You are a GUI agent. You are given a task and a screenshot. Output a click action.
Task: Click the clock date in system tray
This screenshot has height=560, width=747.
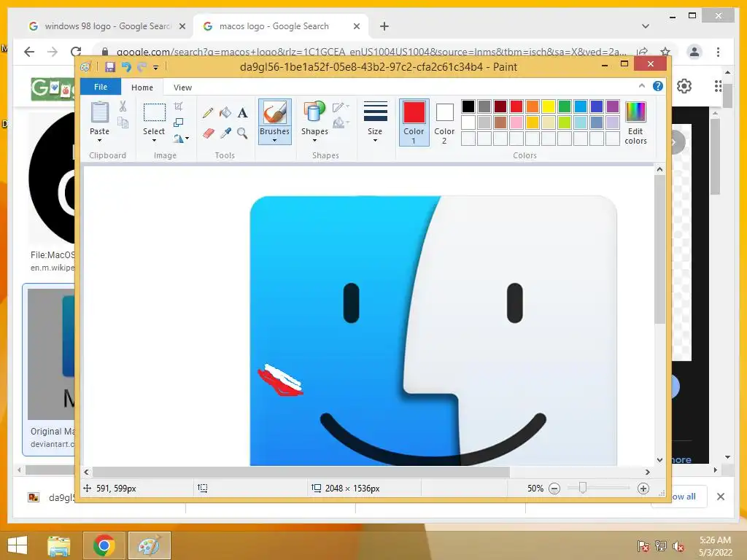tap(715, 545)
